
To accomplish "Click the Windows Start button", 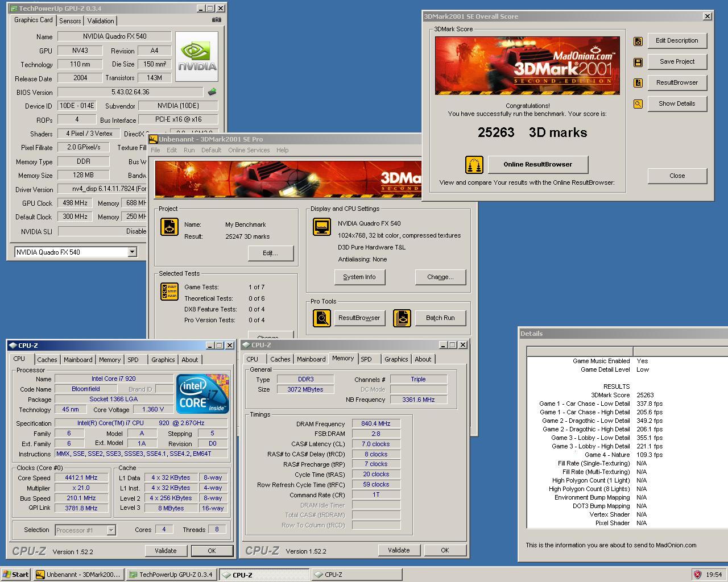I will tap(16, 575).
